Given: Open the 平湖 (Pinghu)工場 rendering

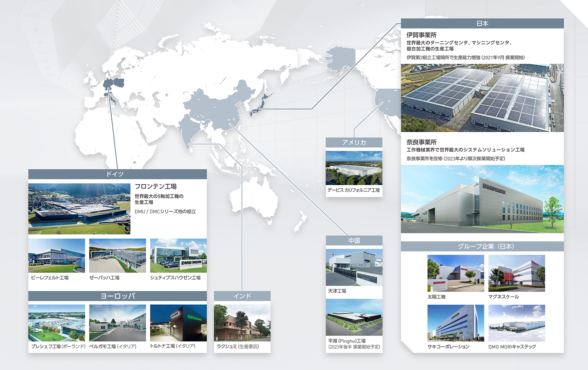Looking at the screenshot, I should 354,317.
